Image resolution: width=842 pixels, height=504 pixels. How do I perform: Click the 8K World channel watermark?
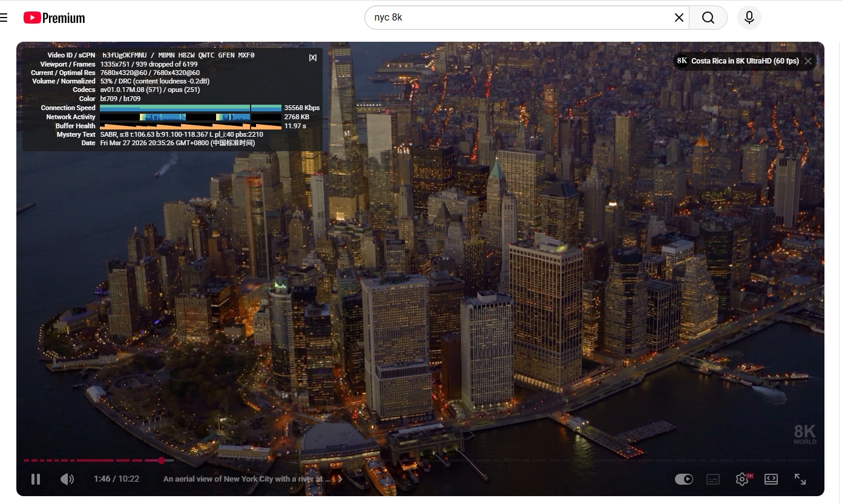pyautogui.click(x=804, y=434)
